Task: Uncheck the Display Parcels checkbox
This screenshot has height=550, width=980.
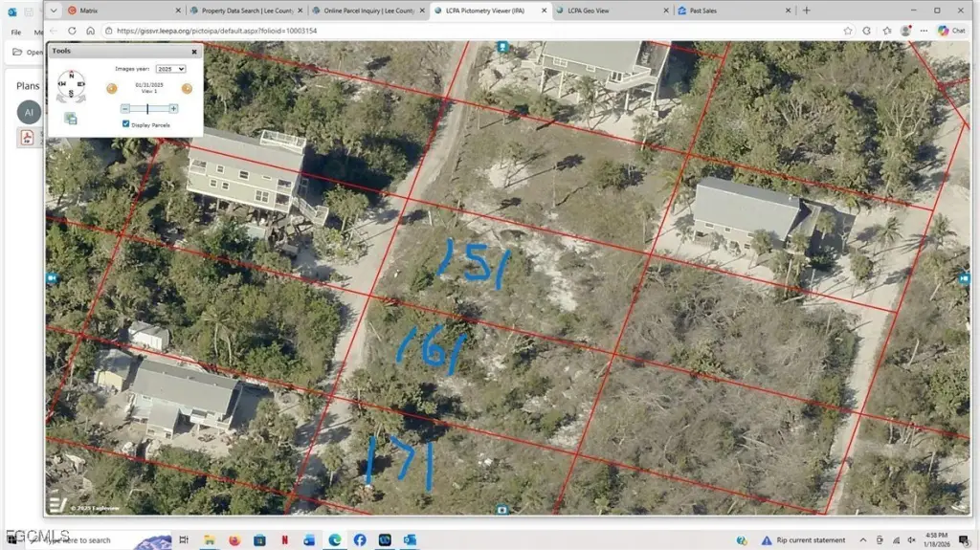Action: [x=126, y=124]
